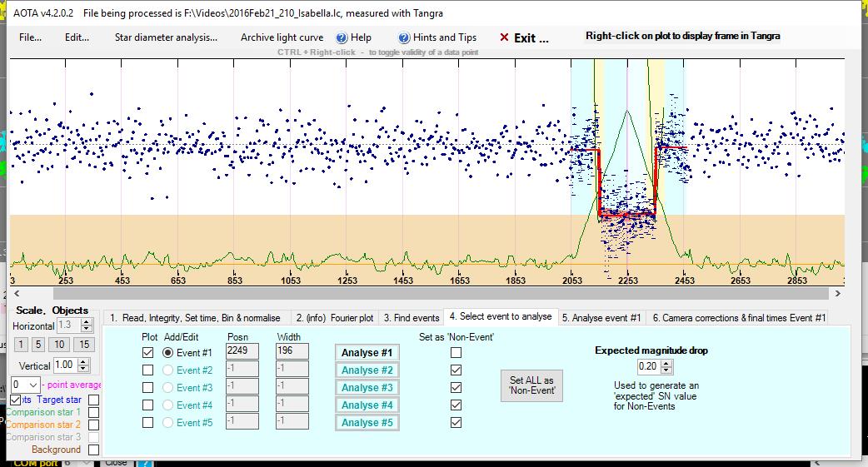The height and width of the screenshot is (467, 868).
Task: Click Set ALL as 'Non-Event' button
Action: [531, 385]
